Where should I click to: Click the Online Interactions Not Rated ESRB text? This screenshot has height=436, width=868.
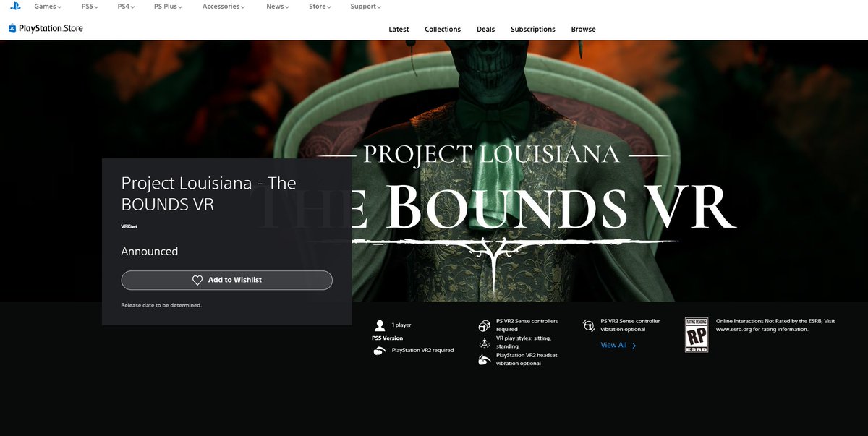775,325
